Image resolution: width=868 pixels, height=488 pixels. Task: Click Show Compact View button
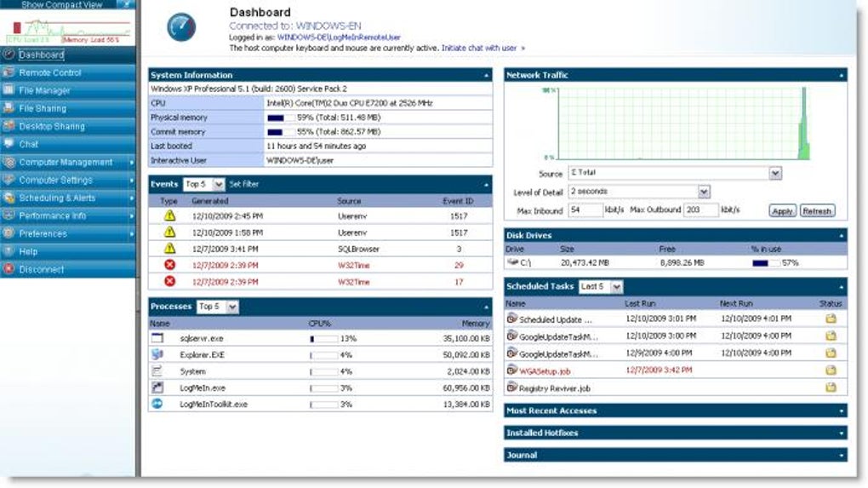(x=62, y=4)
